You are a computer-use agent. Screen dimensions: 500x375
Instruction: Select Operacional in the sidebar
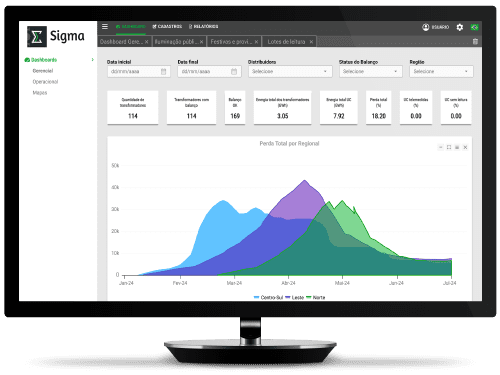click(45, 82)
